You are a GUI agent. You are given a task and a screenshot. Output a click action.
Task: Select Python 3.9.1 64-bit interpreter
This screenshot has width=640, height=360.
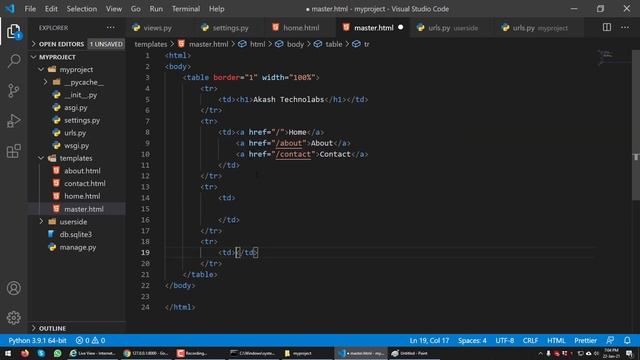(37, 340)
